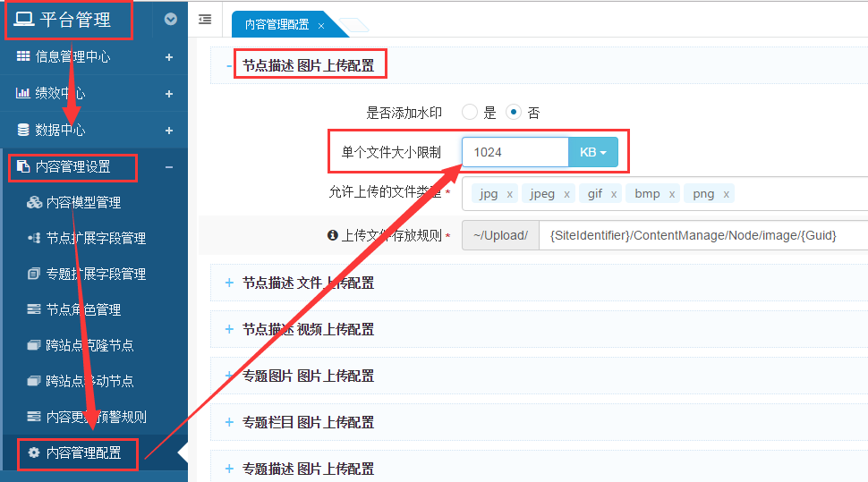This screenshot has height=482, width=868.
Task: Open 跨站点克隆节点 menu item
Action: tap(89, 345)
